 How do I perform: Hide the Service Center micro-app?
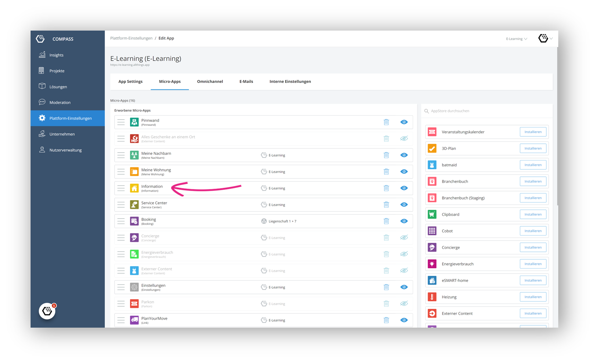[x=404, y=205]
